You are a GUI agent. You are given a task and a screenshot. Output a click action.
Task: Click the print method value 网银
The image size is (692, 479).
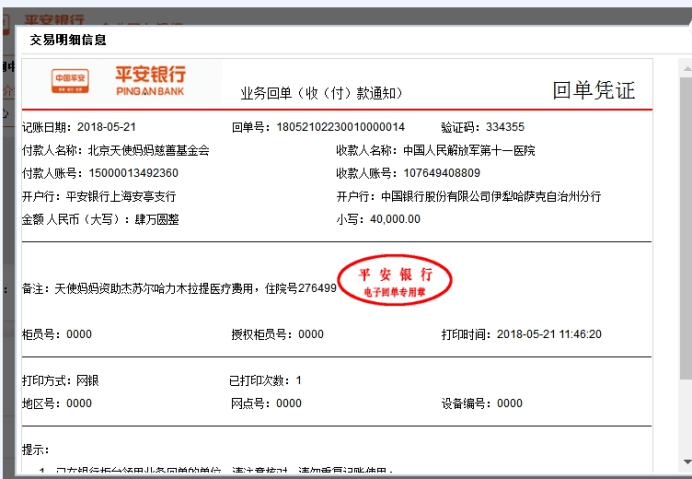pos(87,381)
